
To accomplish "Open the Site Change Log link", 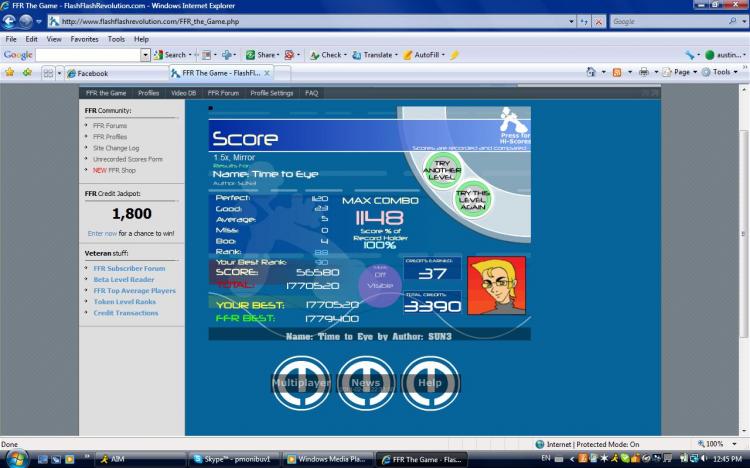I will tap(116, 148).
